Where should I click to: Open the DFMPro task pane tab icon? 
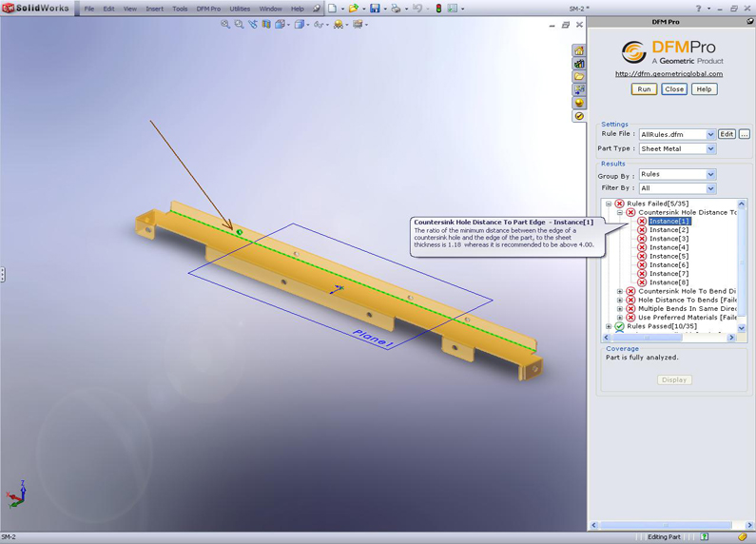point(579,116)
